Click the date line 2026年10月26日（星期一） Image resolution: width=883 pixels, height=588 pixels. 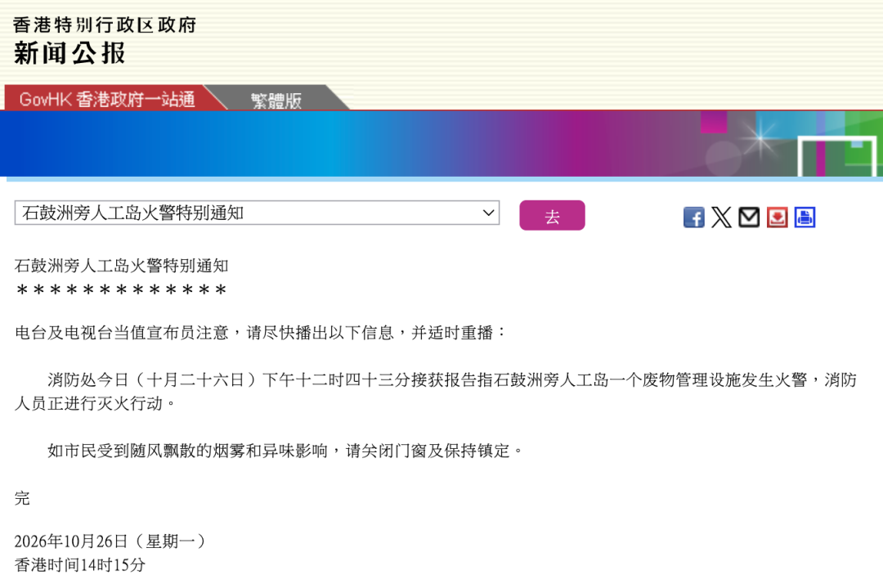[110, 541]
